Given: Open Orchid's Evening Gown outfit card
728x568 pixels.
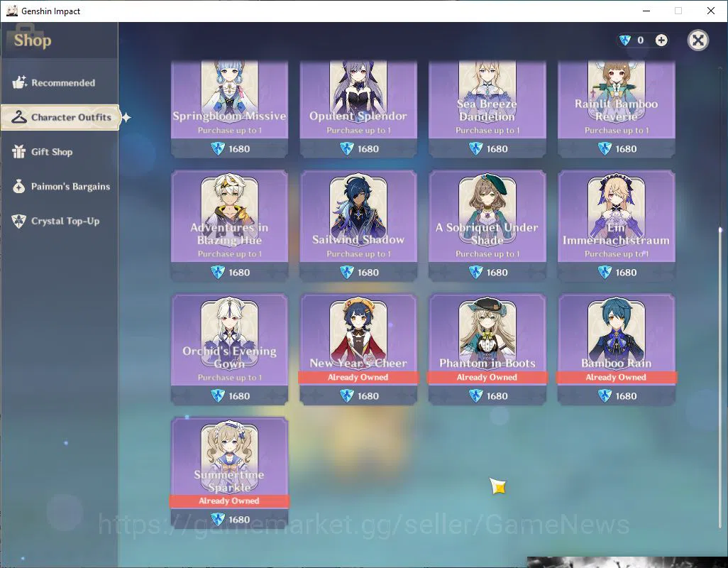Looking at the screenshot, I should [229, 349].
